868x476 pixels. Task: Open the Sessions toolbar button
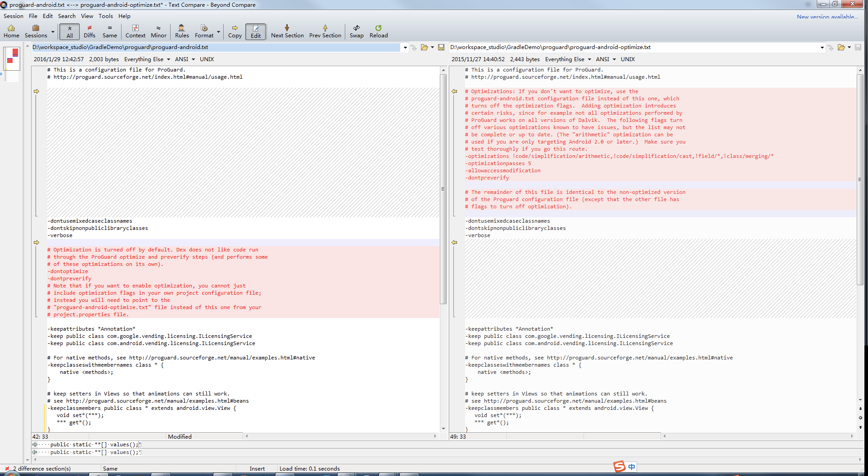[x=36, y=31]
